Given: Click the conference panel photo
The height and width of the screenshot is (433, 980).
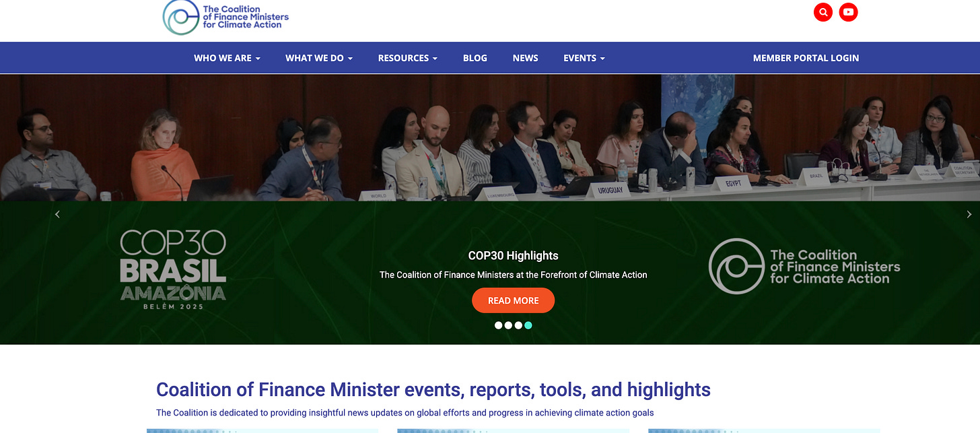Looking at the screenshot, I should point(490,137).
